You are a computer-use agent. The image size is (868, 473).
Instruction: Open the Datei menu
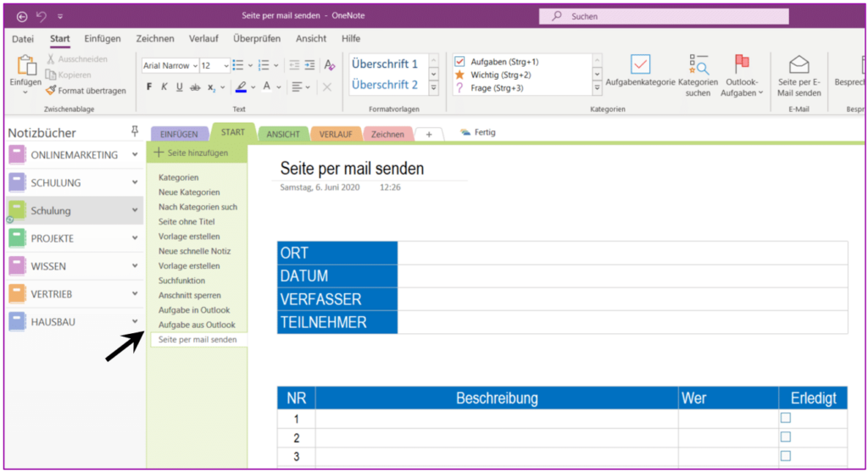(x=23, y=39)
